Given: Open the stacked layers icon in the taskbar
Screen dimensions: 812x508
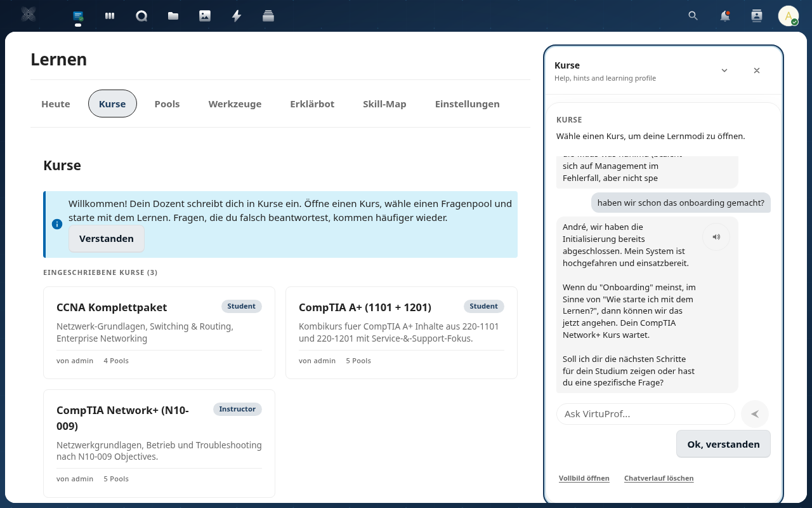Looking at the screenshot, I should [268, 16].
